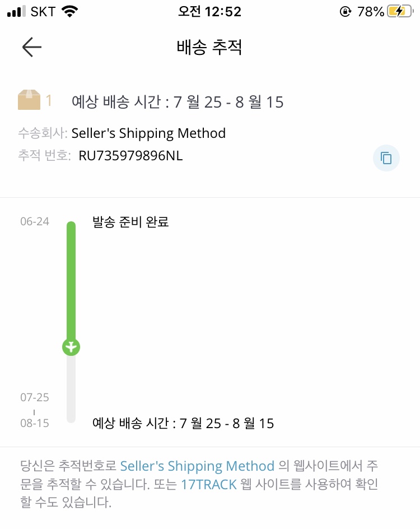Tap the 07-25 timeline date
Screen dimensions: 420x529
[35, 397]
